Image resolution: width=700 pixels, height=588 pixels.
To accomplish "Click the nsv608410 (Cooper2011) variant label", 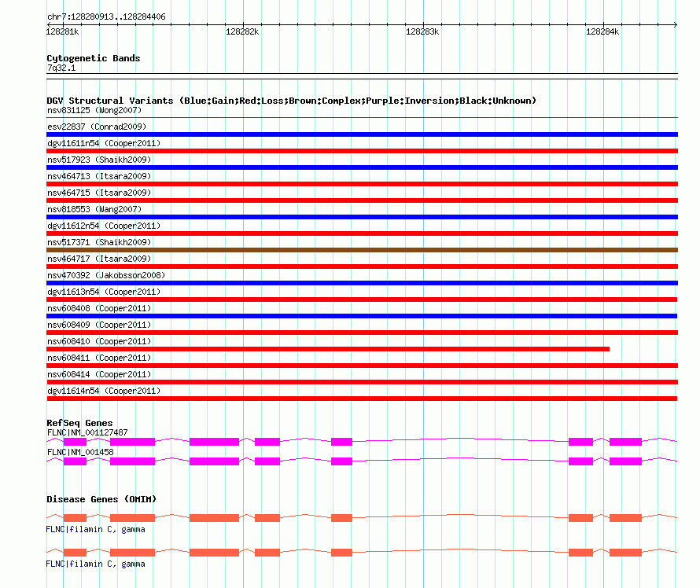I will click(99, 341).
